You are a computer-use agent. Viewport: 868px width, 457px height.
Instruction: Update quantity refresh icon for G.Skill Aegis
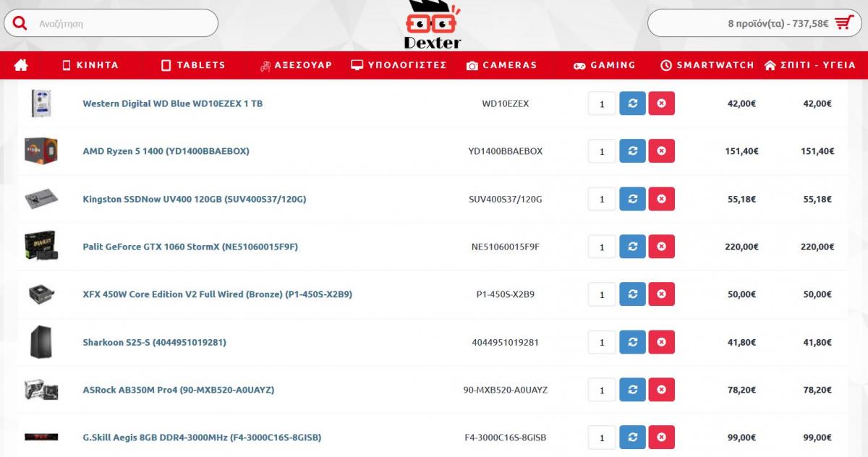[632, 437]
